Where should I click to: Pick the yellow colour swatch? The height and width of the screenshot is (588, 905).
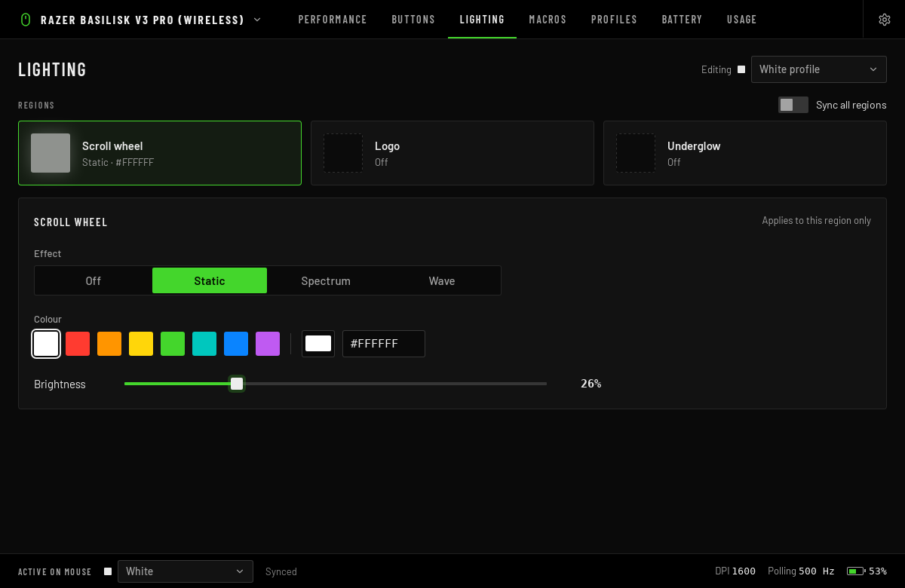(141, 344)
